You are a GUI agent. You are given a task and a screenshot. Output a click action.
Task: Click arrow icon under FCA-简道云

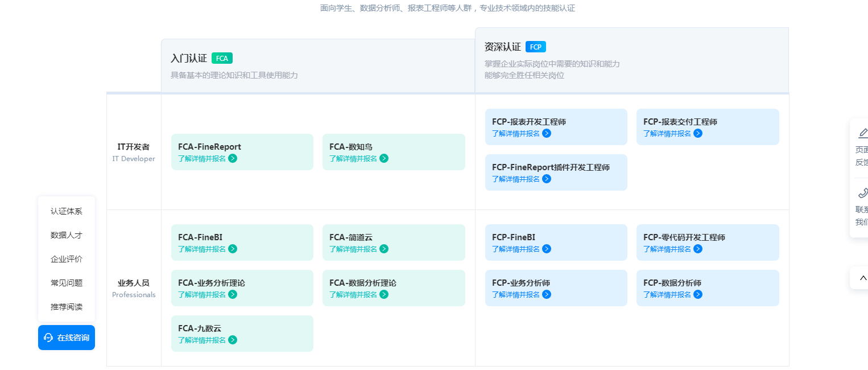(x=384, y=249)
